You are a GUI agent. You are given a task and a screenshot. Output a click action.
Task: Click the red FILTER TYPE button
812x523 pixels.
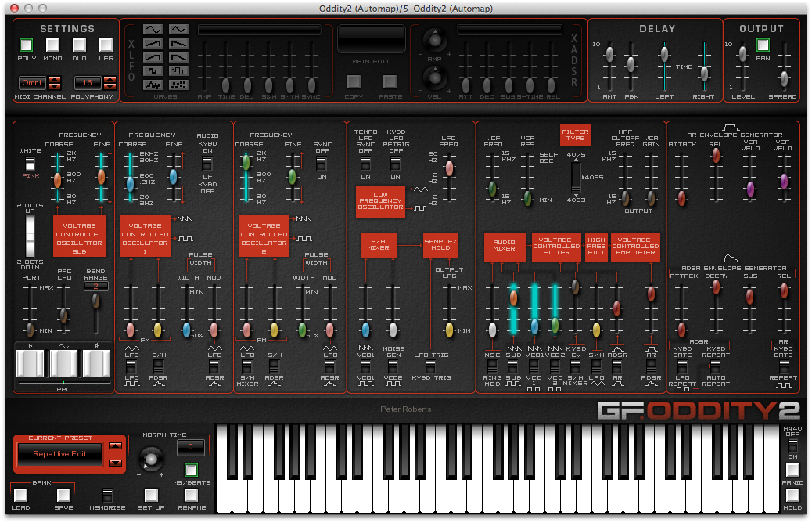click(x=575, y=135)
